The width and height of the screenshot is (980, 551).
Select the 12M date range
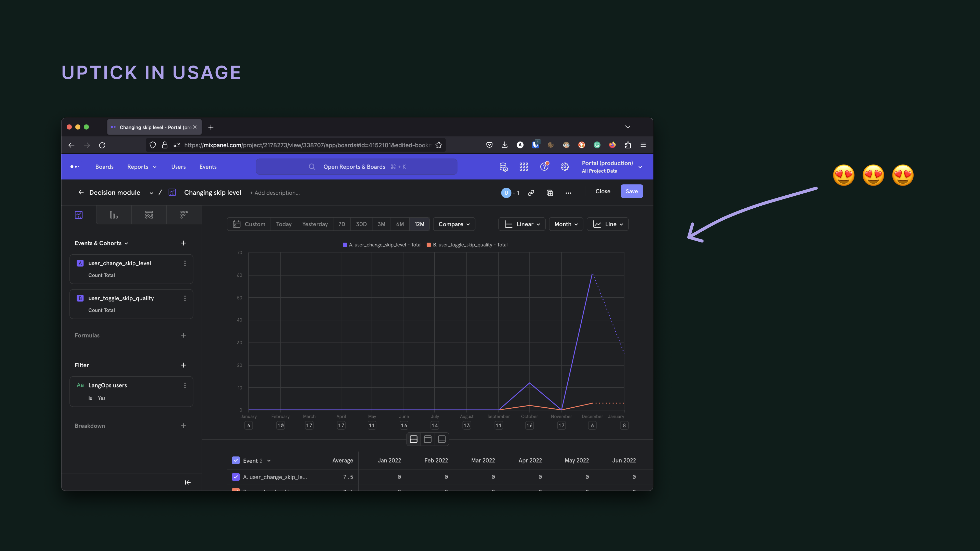click(x=419, y=224)
